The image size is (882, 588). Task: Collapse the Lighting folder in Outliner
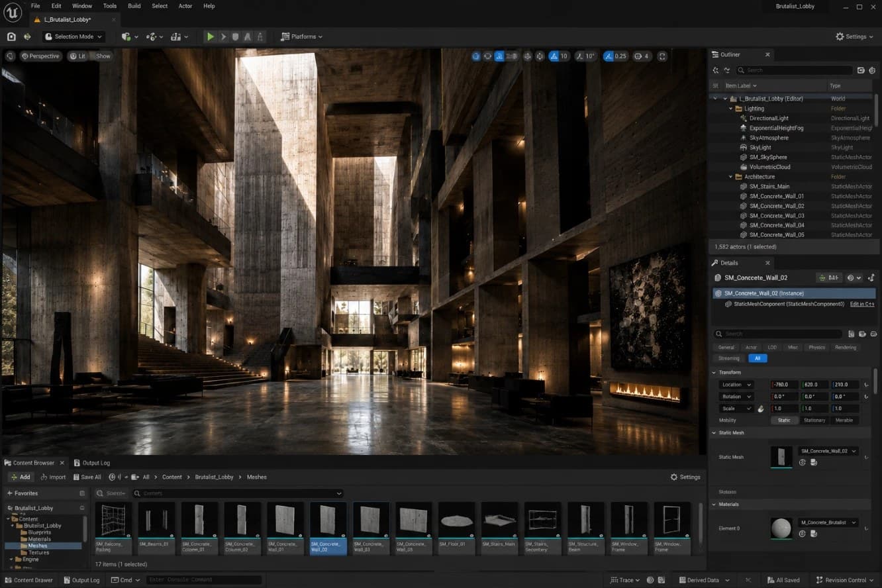tap(731, 109)
